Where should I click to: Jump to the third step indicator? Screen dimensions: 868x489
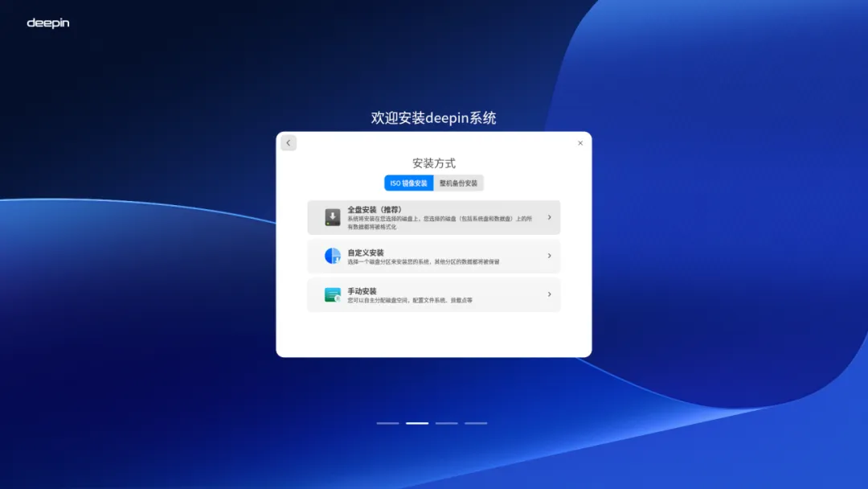446,423
